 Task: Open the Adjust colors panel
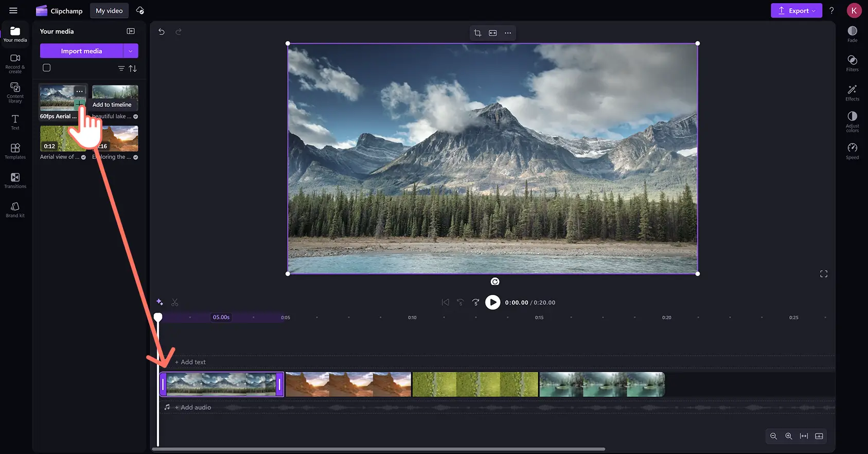pos(852,121)
